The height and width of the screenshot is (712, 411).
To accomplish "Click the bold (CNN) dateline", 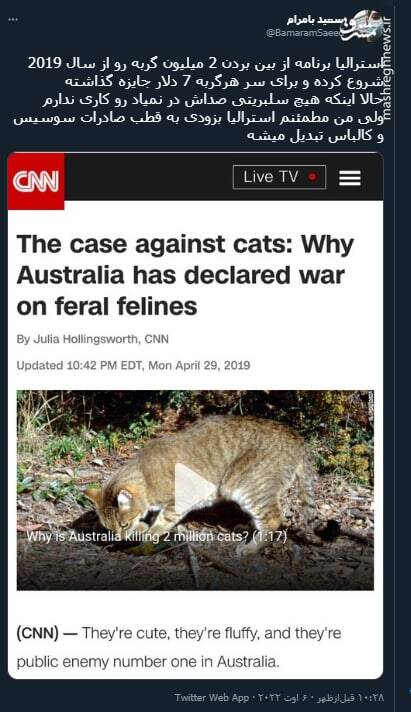I will tap(38, 633).
